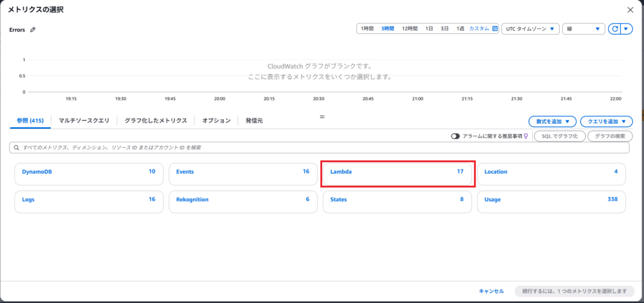Toggle the アラームに関する推奨事項 switch
This screenshot has width=644, height=303.
(x=455, y=136)
